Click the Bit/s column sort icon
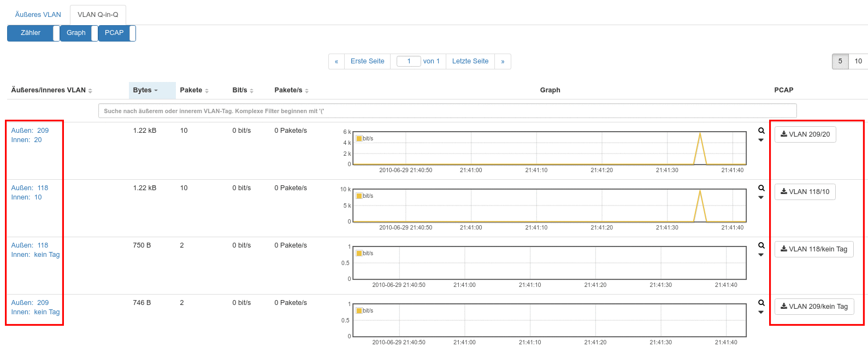868x364 pixels. coord(251,91)
